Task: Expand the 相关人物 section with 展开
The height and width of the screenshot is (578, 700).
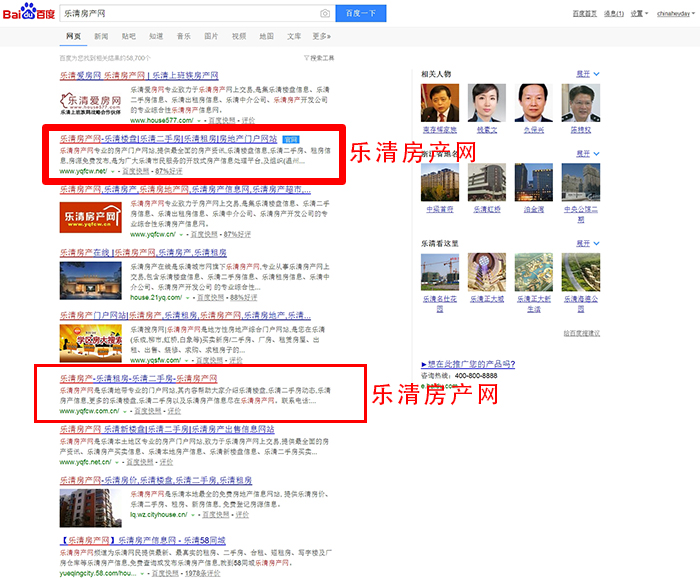Action: 587,74
